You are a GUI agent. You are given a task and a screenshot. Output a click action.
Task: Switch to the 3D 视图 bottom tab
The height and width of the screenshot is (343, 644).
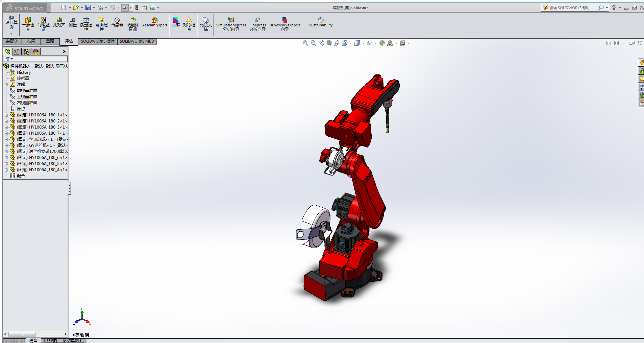tap(50, 341)
